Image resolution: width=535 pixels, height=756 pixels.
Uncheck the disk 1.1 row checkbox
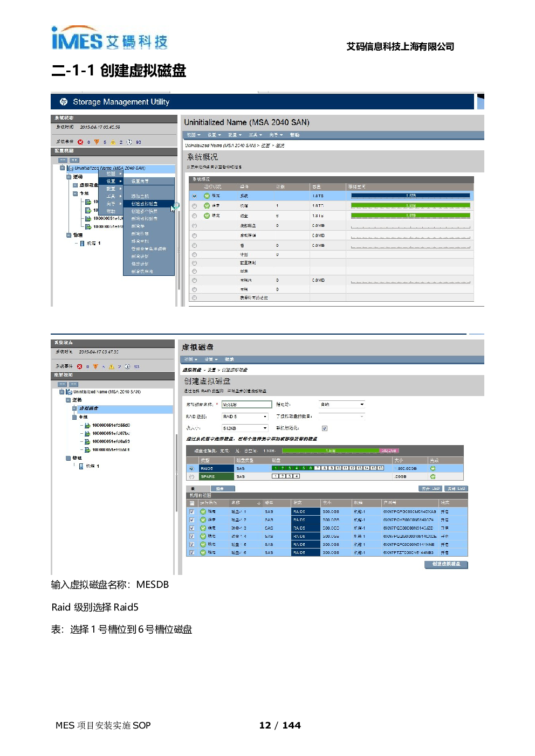191,511
